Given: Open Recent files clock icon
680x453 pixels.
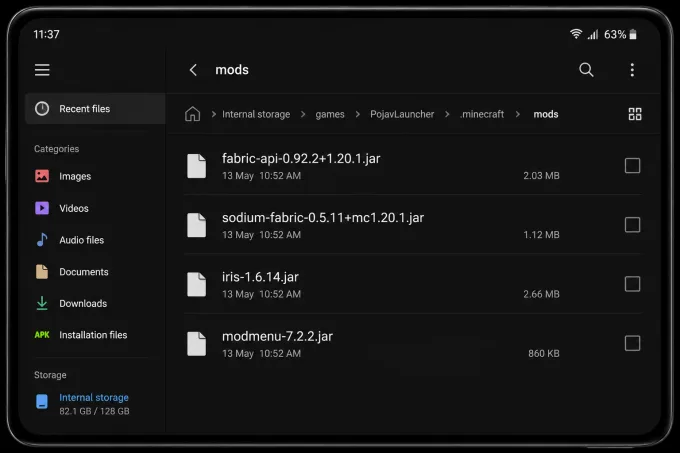Looking at the screenshot, I should (x=42, y=108).
